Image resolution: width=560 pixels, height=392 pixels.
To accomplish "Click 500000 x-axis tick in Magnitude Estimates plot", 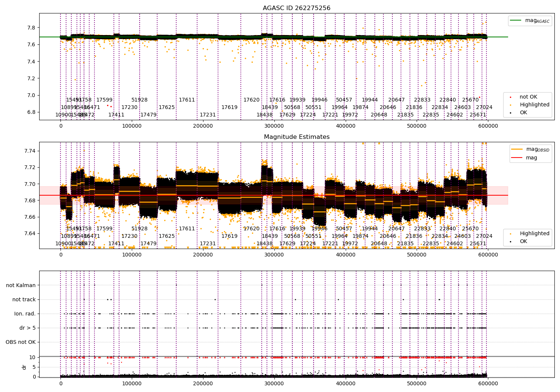I will (x=417, y=255).
